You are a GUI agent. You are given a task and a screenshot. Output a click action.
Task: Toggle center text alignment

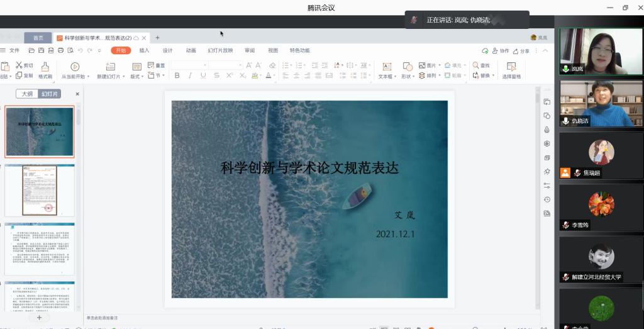coord(297,75)
